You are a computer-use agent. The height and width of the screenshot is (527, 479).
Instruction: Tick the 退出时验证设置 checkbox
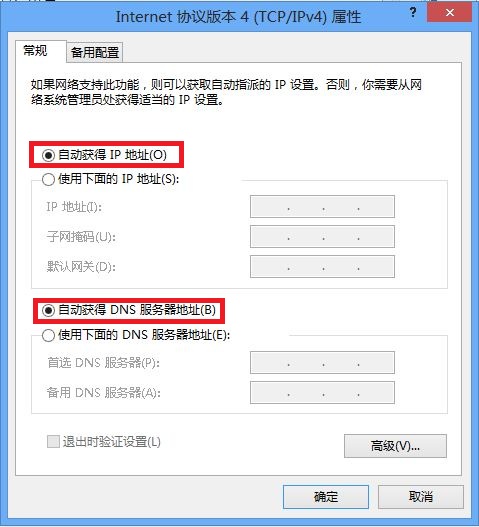[x=53, y=442]
